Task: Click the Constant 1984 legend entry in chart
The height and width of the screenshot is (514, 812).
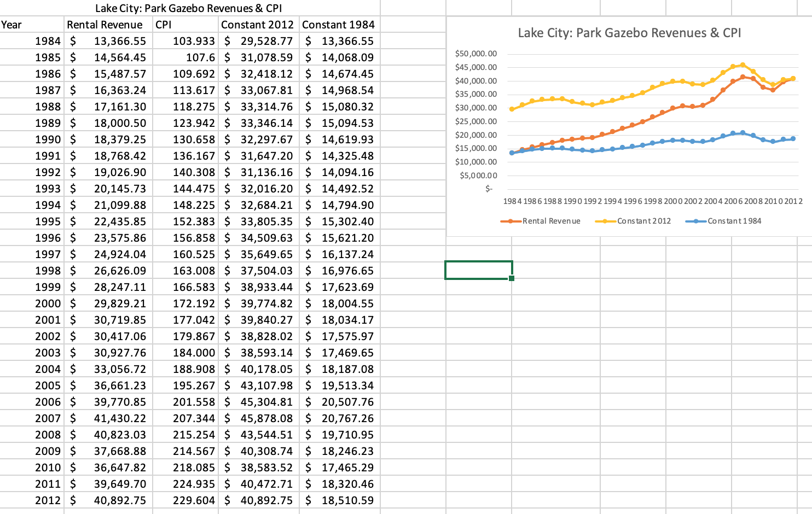Action: point(723,221)
